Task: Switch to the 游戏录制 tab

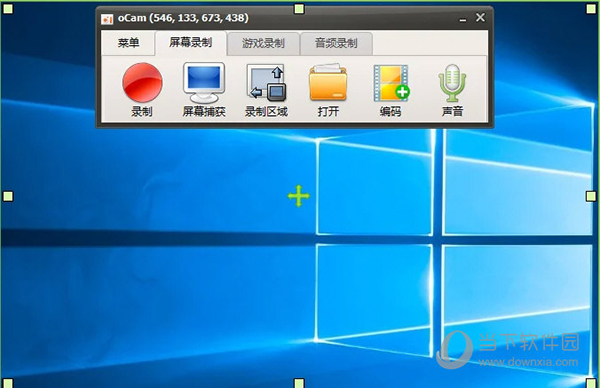Action: click(263, 43)
